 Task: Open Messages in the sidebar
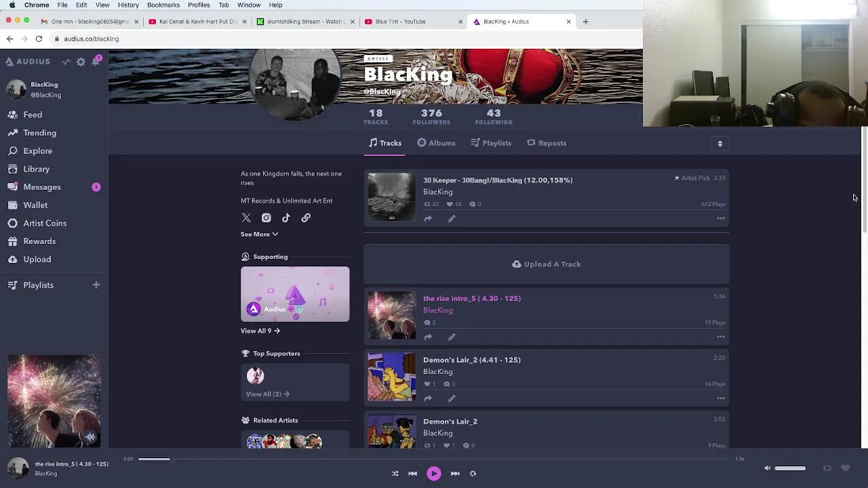[x=54, y=187]
